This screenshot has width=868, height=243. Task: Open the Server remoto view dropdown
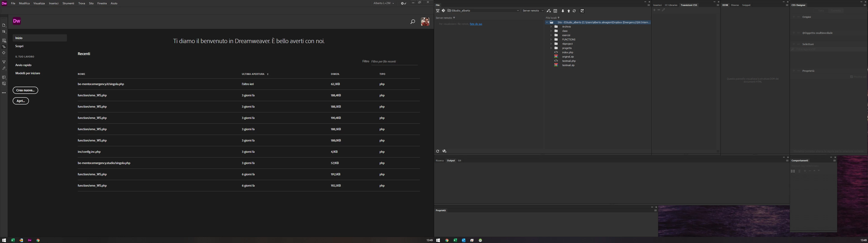coord(533,11)
